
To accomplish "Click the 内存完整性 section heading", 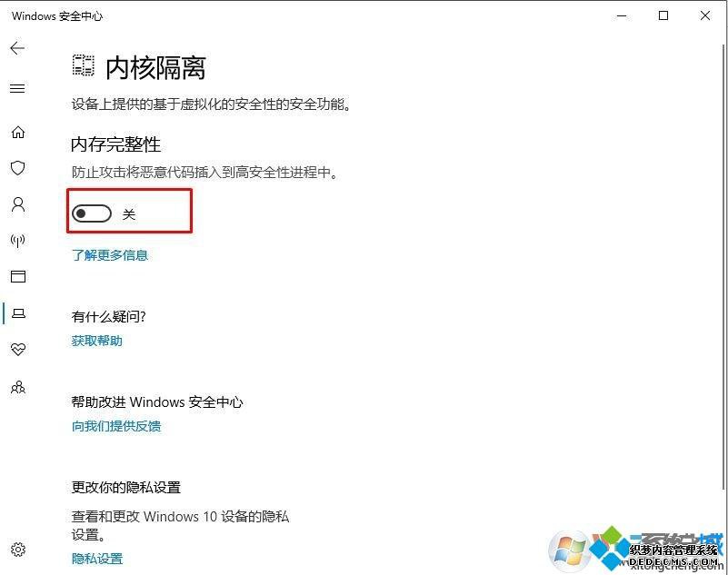I will click(x=115, y=144).
